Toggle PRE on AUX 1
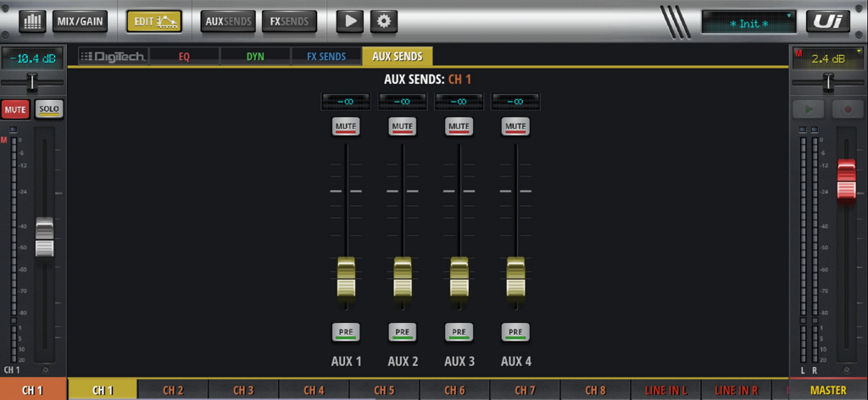The width and height of the screenshot is (868, 400). tap(346, 332)
